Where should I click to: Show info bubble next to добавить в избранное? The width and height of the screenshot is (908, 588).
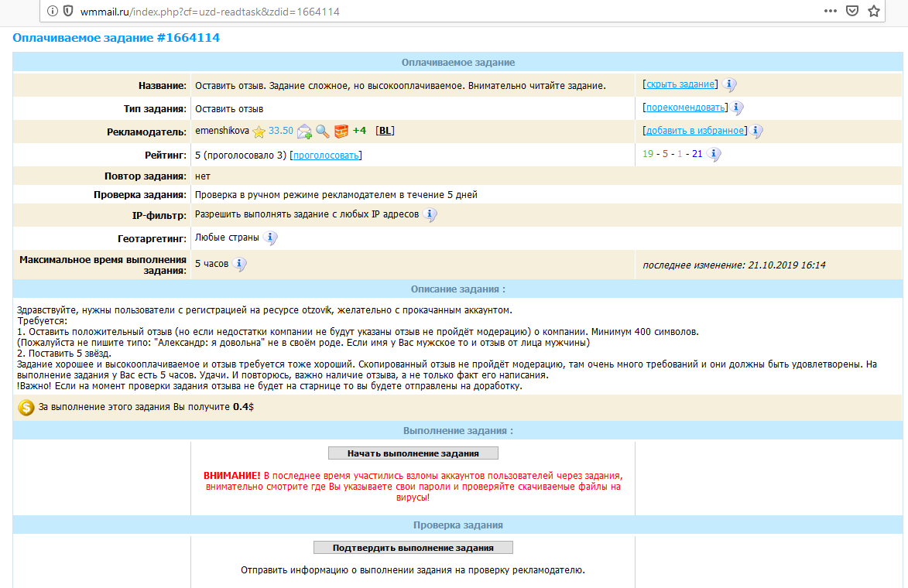756,131
